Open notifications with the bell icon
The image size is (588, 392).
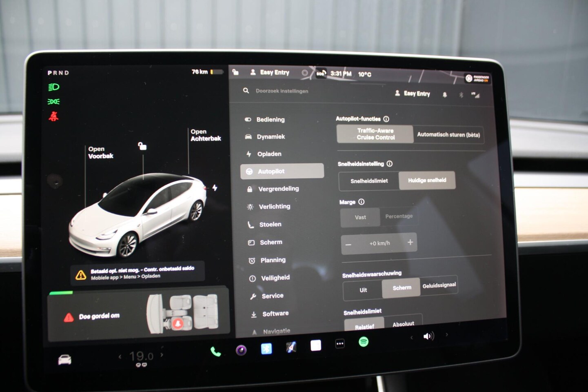(445, 95)
